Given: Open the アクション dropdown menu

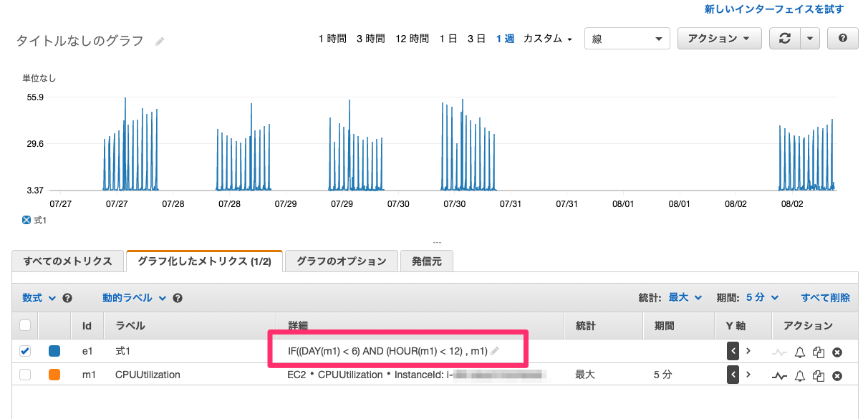Looking at the screenshot, I should (x=719, y=38).
